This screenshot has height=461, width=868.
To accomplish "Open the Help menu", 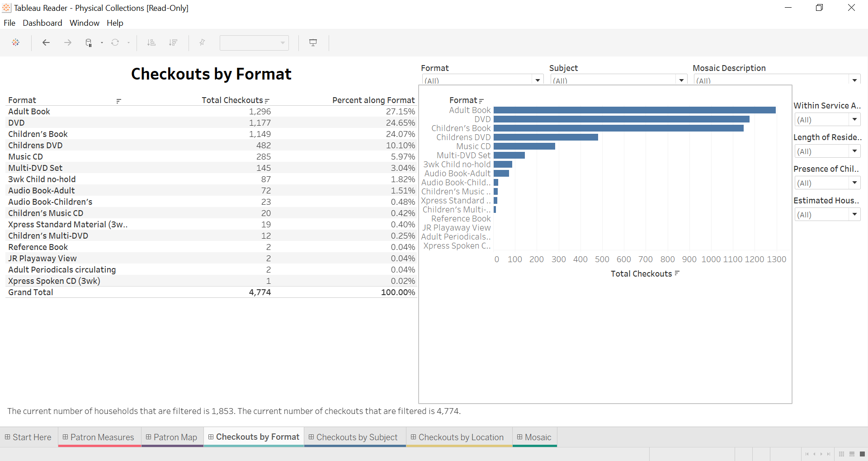I will coord(115,23).
